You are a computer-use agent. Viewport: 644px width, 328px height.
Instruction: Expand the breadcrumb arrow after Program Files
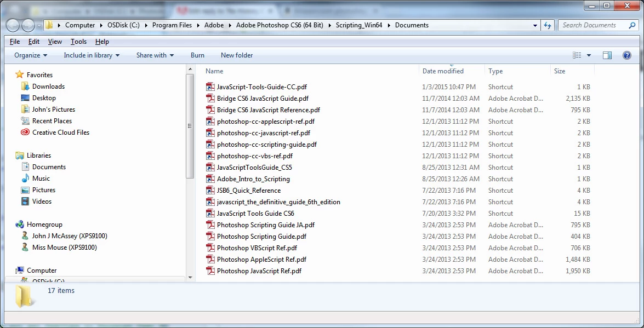pos(197,25)
